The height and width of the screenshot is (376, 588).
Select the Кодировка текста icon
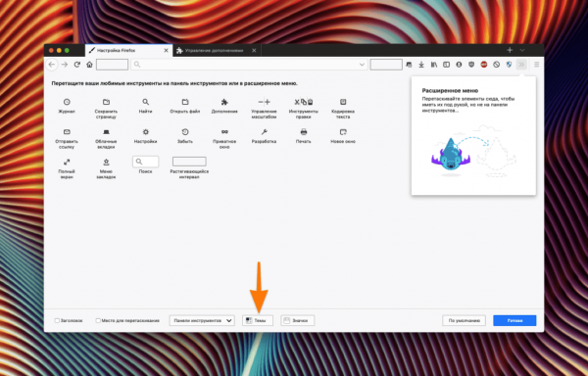[343, 102]
